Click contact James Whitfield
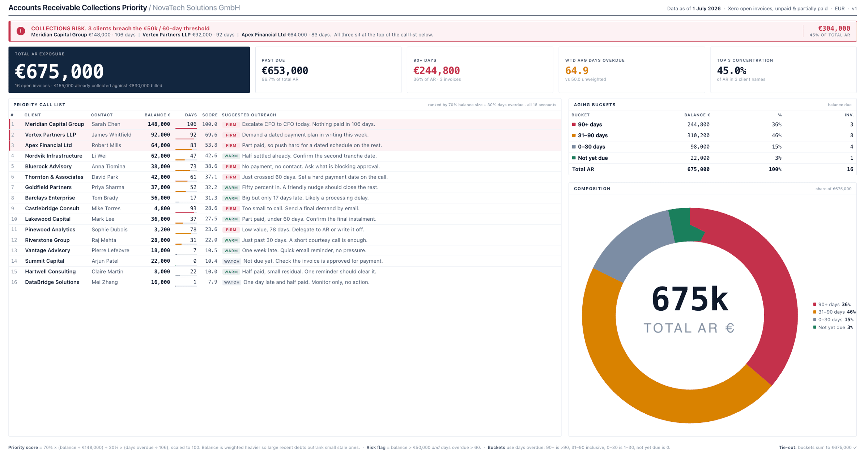 pyautogui.click(x=111, y=134)
